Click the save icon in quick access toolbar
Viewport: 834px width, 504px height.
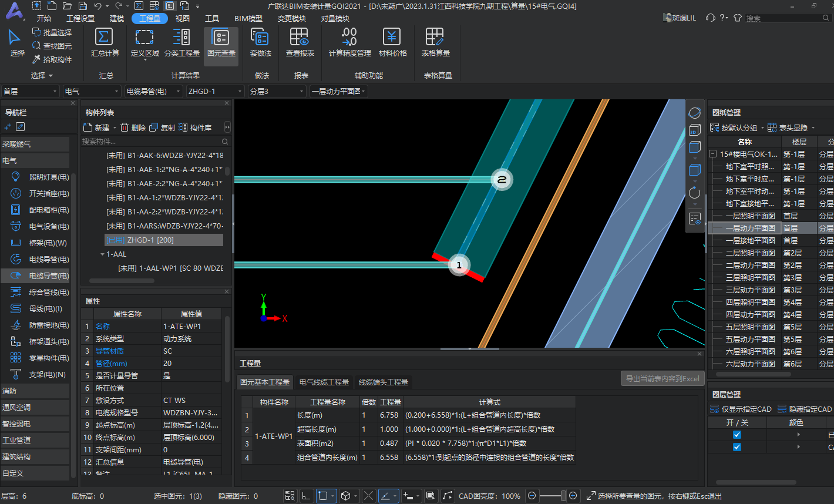point(82,6)
